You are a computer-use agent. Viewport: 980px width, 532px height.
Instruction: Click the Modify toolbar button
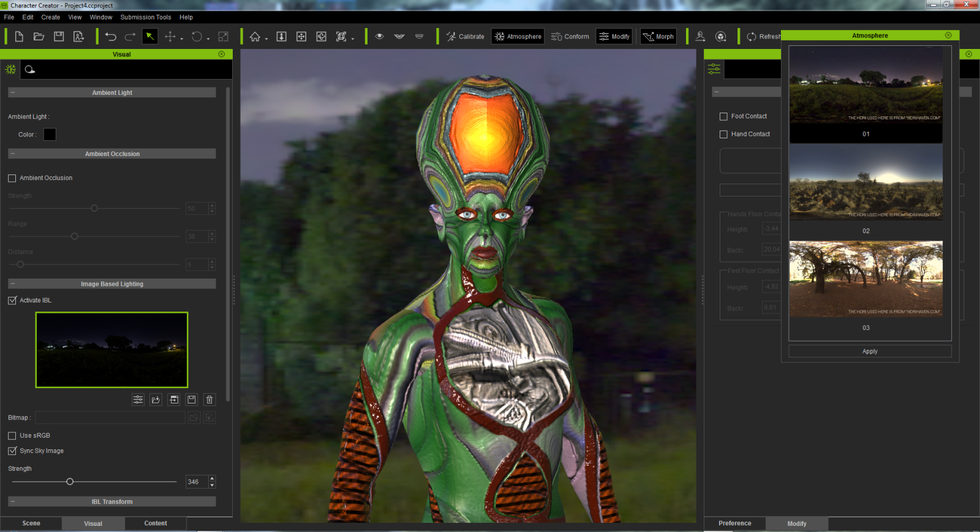click(x=614, y=37)
